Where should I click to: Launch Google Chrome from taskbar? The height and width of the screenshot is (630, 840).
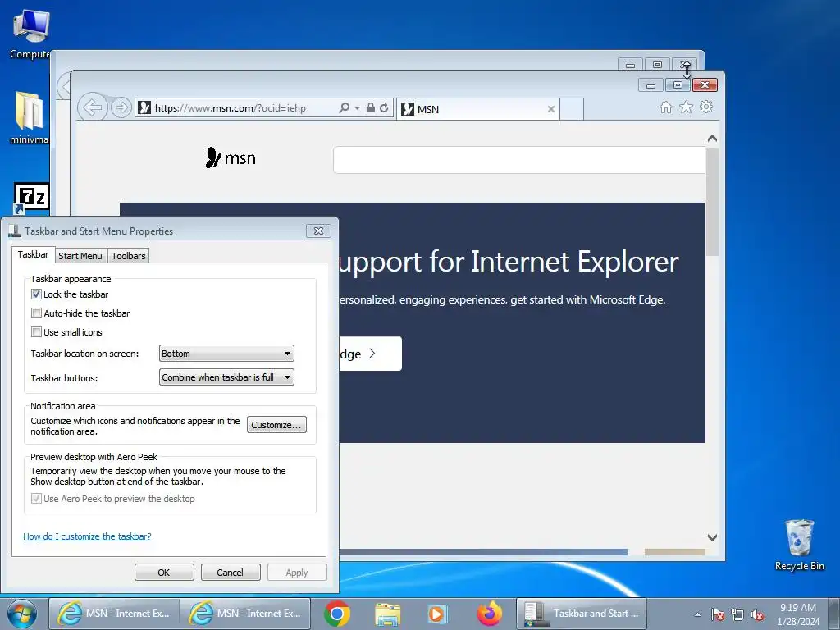(337, 614)
